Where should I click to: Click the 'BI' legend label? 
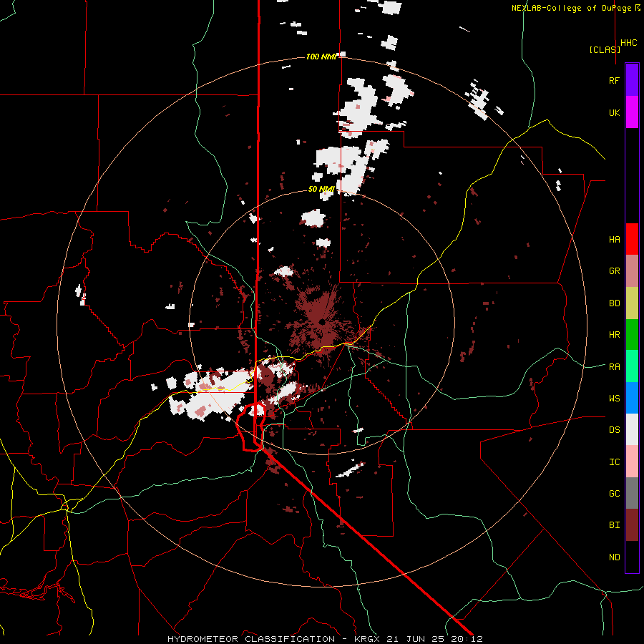point(614,525)
